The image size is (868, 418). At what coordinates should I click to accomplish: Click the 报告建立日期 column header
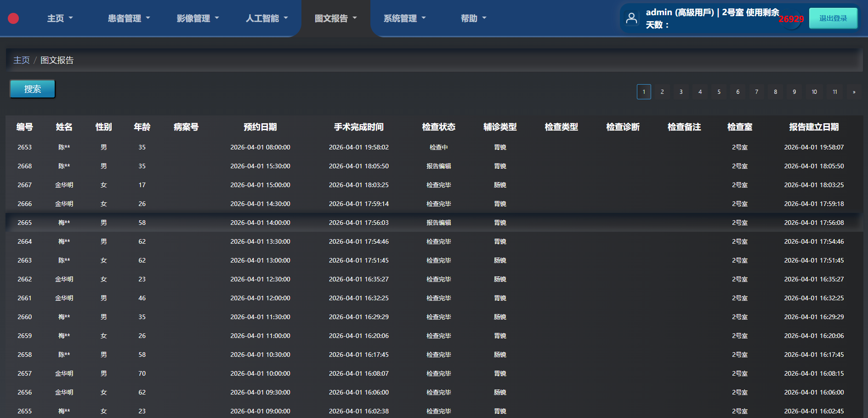pyautogui.click(x=814, y=127)
